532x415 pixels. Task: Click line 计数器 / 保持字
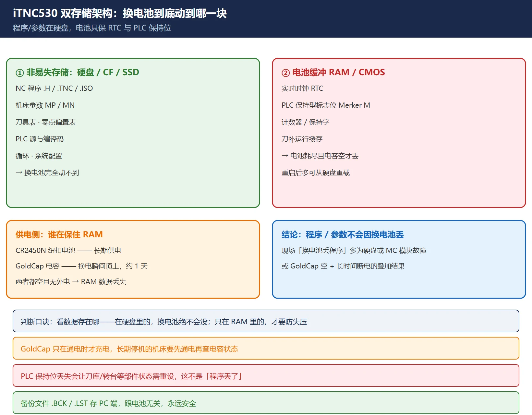coord(306,122)
